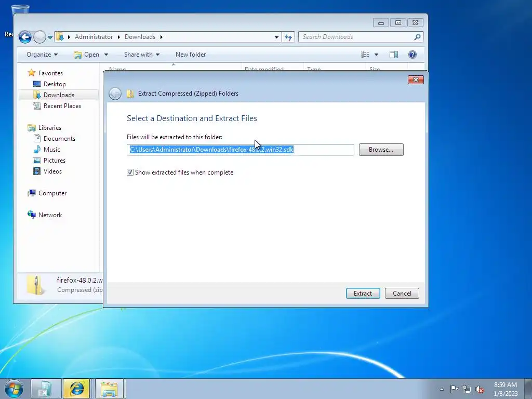
Task: Click the firefox zip thumbnail in details pane
Action: point(36,285)
